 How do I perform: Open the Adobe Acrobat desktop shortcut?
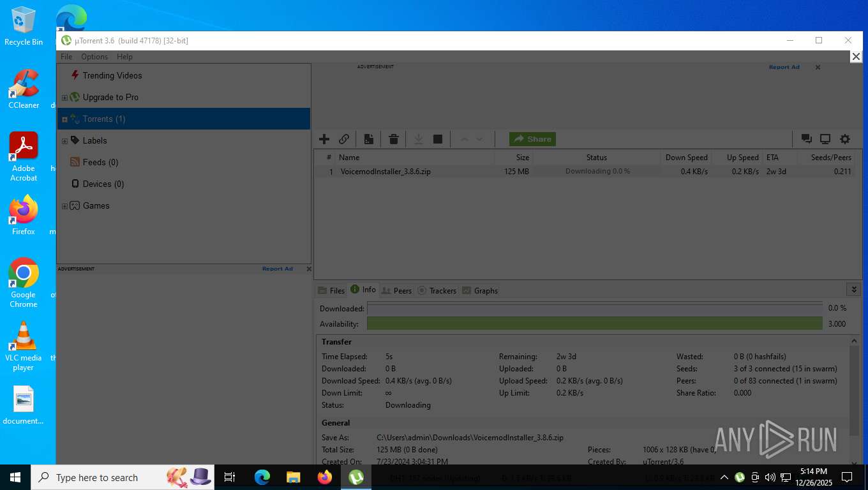[x=24, y=157]
